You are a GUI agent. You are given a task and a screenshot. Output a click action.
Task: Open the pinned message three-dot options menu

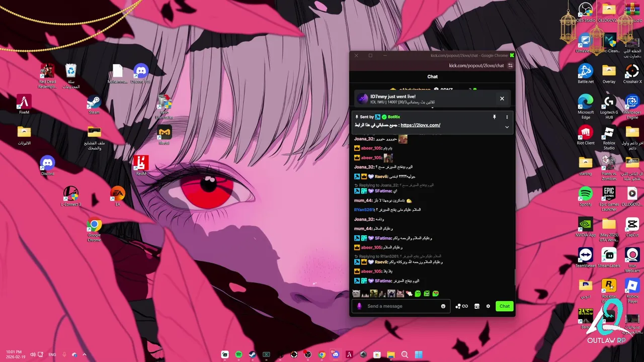(x=507, y=117)
